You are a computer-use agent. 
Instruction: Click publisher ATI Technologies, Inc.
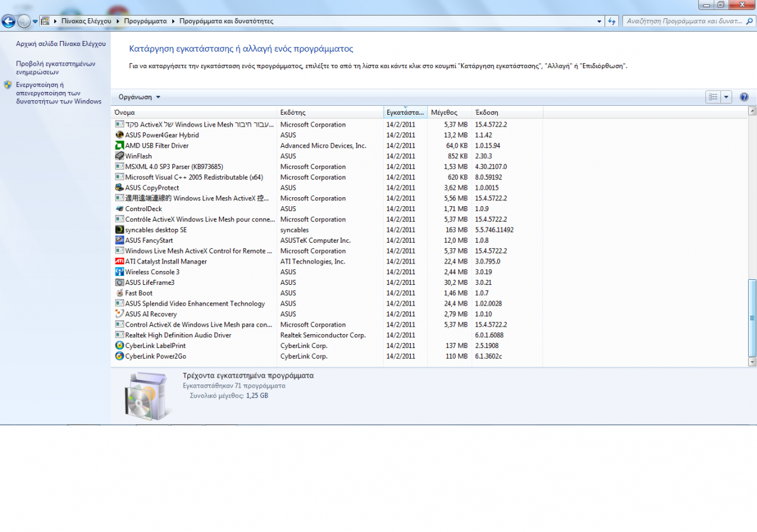tap(313, 262)
